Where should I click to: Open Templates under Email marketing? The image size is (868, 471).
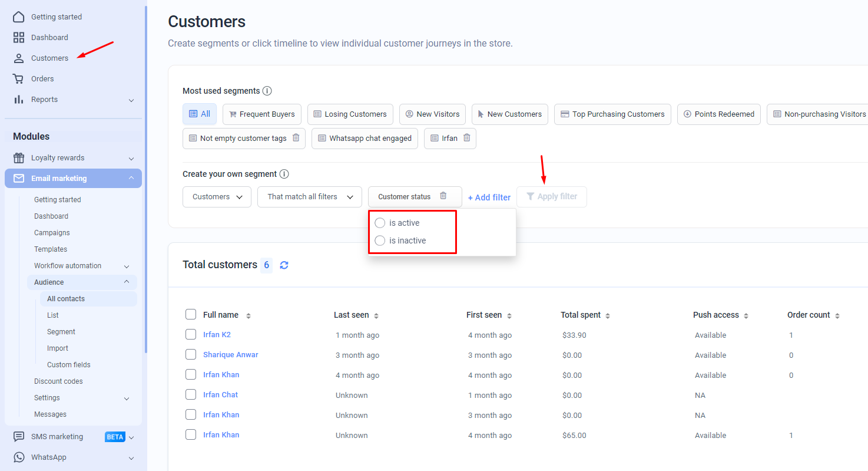pyautogui.click(x=51, y=249)
